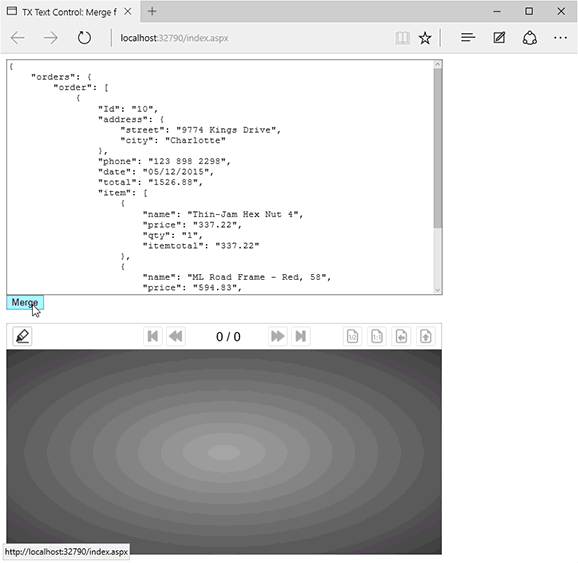Click the "name": "ML Road Frame - Red, 58" line

click(237, 277)
